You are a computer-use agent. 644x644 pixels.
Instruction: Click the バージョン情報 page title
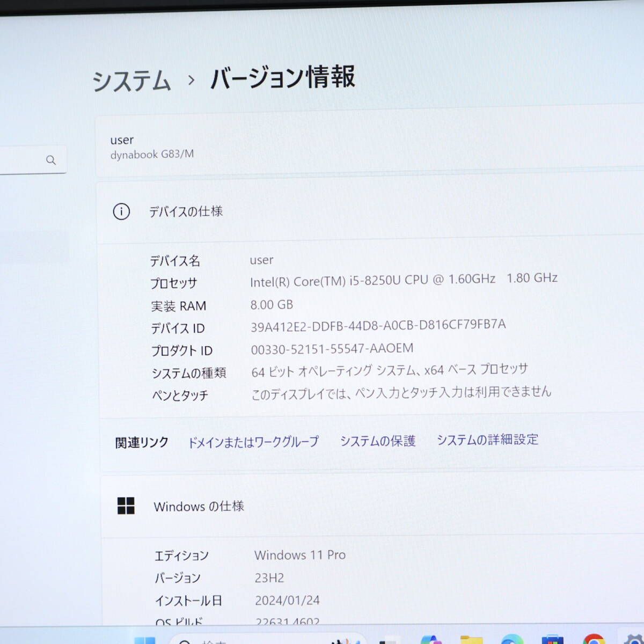[282, 77]
